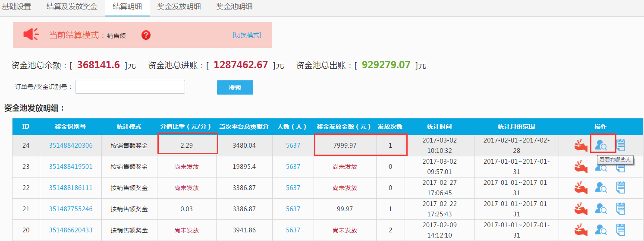
Task: Open the notepad details icon for ID 21
Action: 621,209
